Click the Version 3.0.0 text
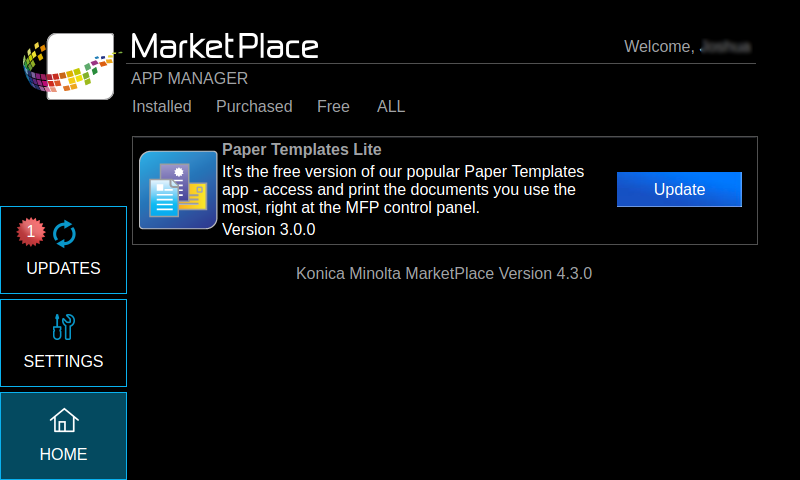 pos(268,230)
